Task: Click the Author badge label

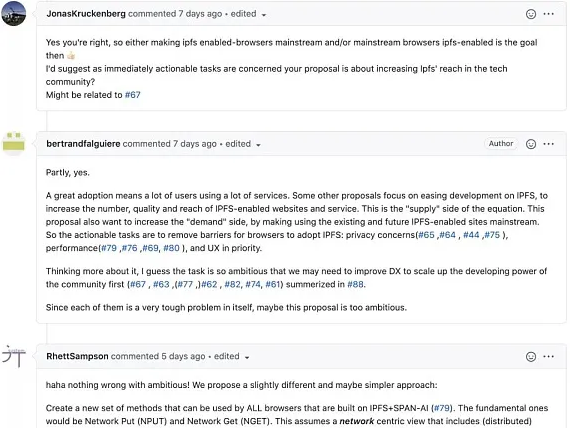Action: (501, 144)
